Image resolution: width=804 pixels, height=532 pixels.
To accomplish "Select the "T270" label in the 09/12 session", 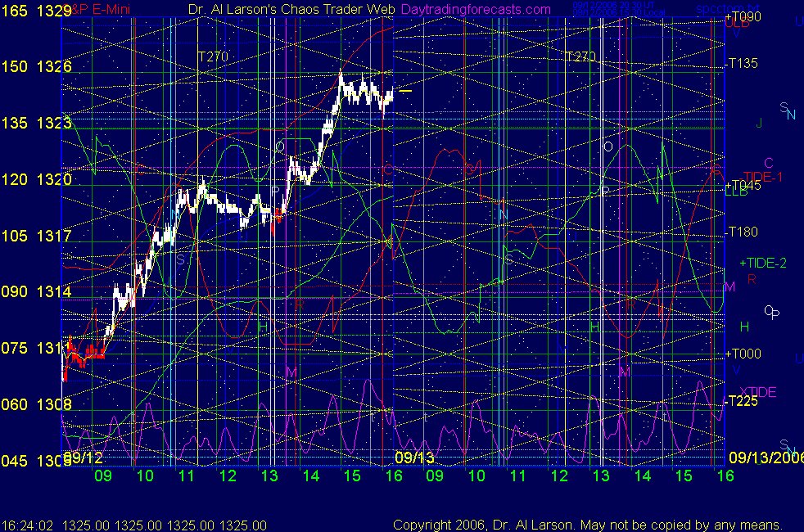I will (213, 56).
